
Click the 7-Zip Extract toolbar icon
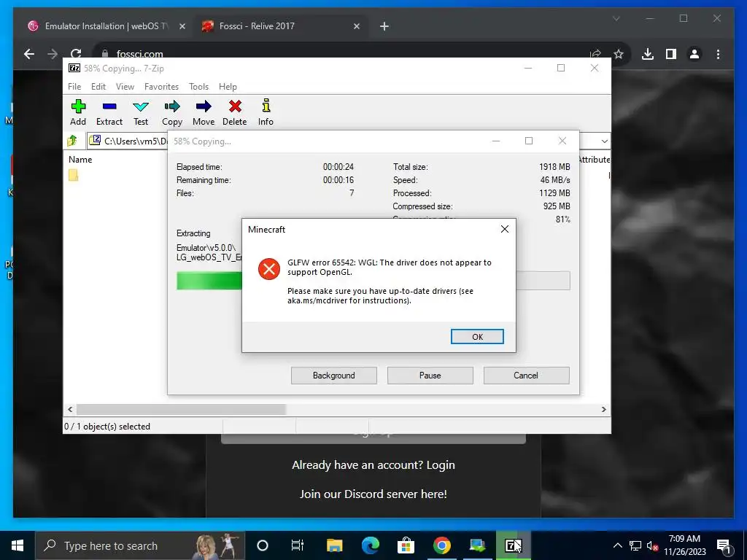click(x=109, y=113)
